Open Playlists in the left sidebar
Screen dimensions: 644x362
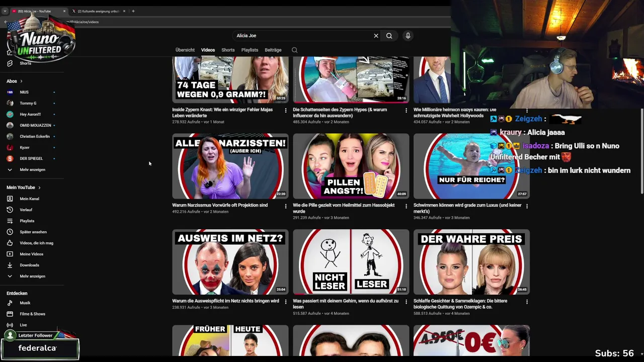coord(27,221)
